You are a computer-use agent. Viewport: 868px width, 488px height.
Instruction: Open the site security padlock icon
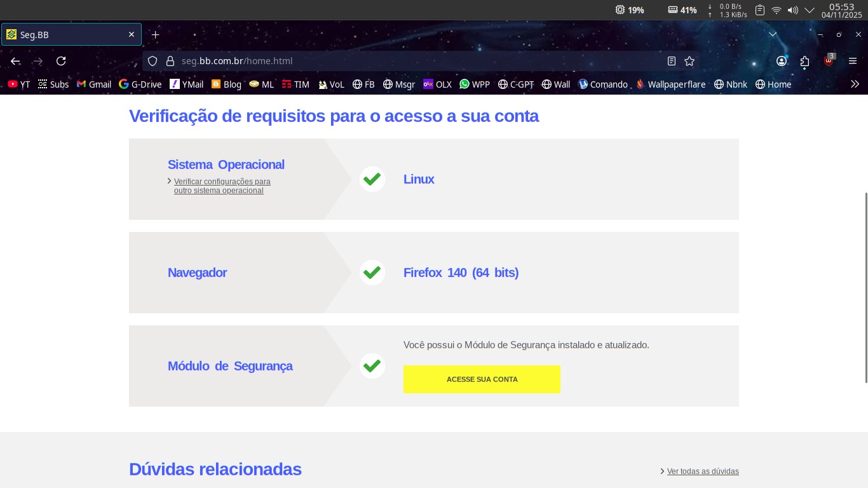170,61
